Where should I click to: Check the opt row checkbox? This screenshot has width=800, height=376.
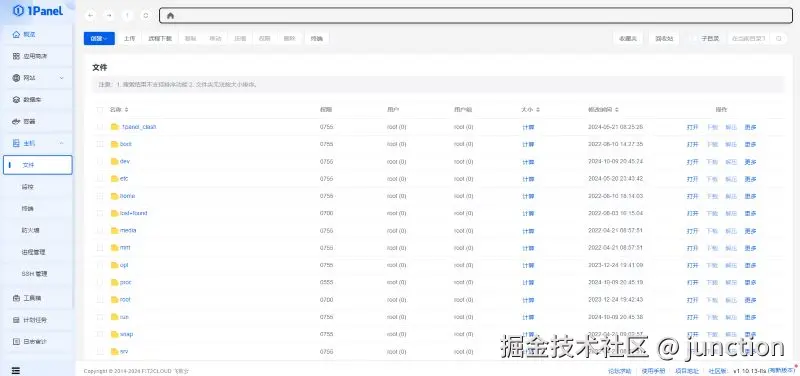[100, 265]
